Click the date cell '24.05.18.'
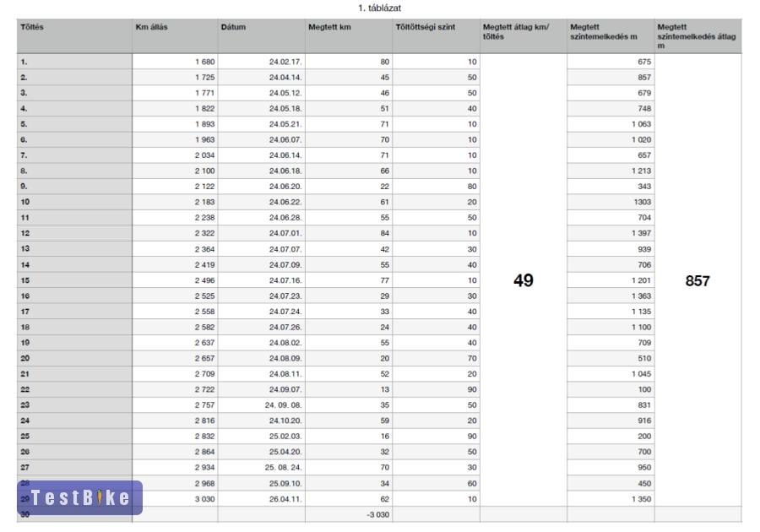Screen dimensions: 760x532 [x=262, y=108]
